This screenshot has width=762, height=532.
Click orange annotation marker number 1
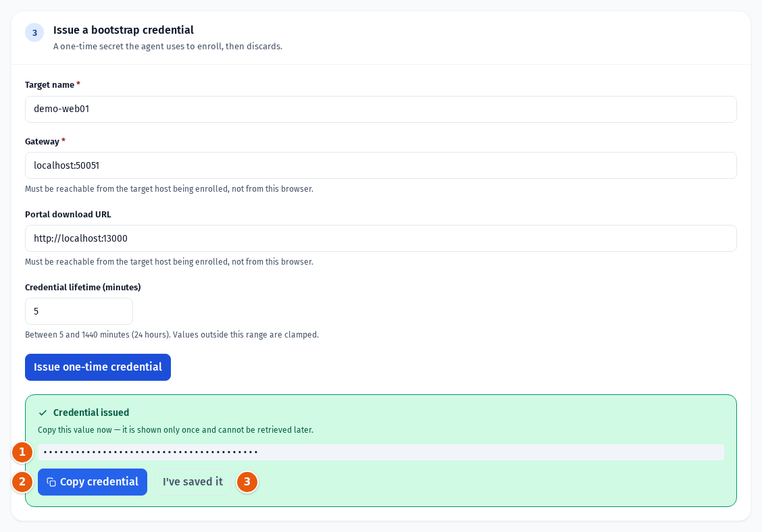22,452
